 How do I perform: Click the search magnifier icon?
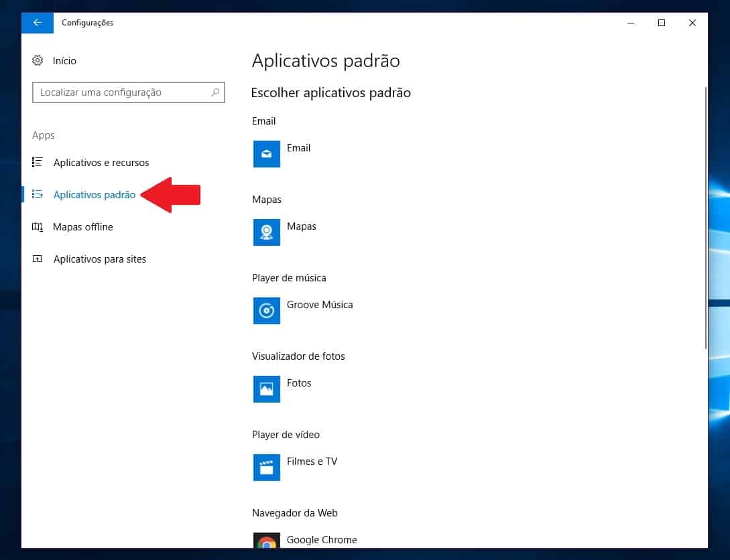point(215,92)
